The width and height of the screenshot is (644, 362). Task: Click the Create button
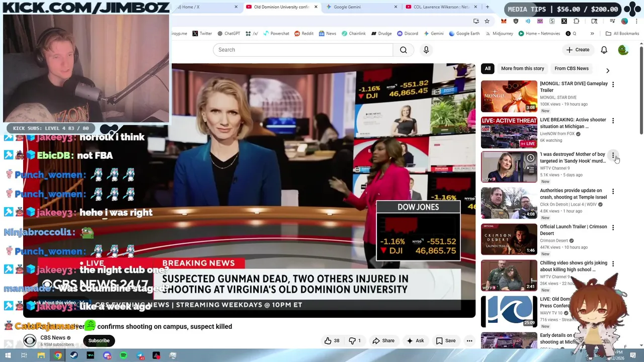(578, 50)
